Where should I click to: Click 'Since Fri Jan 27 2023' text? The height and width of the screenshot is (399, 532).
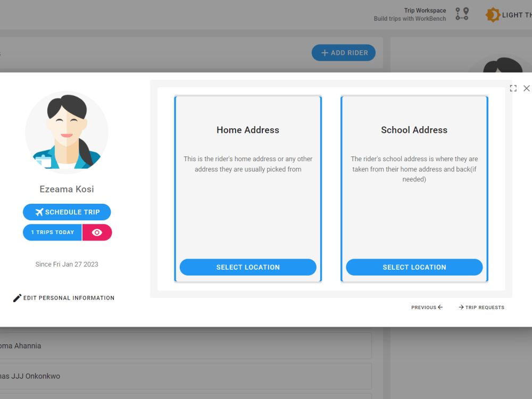tap(67, 264)
